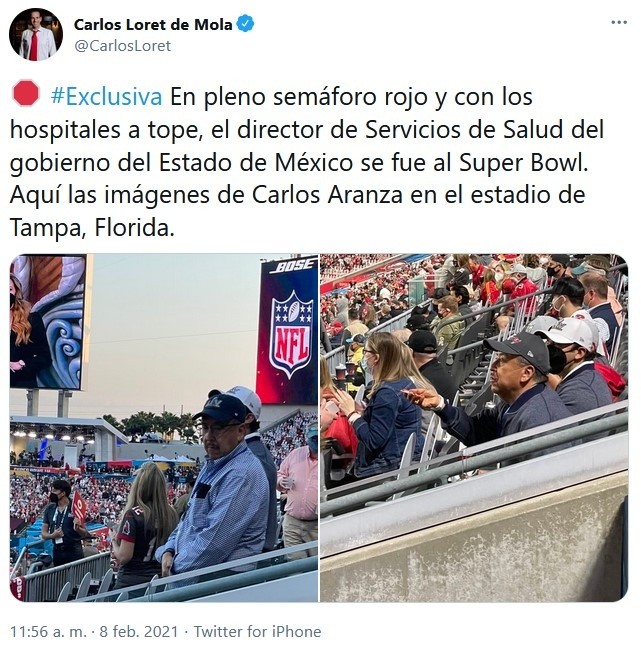Click the red stop sign emoji

point(26,93)
